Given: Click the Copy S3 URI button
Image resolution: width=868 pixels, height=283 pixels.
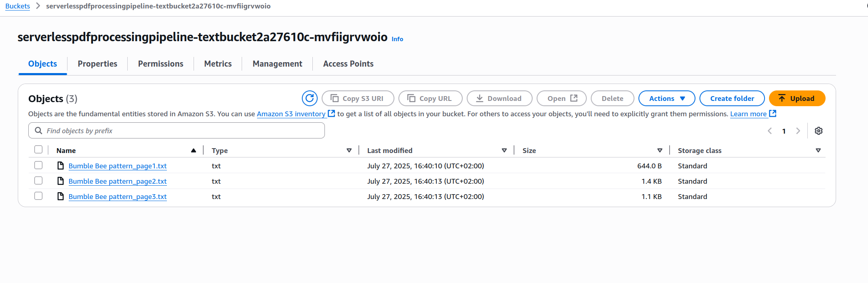Looking at the screenshot, I should pyautogui.click(x=358, y=98).
